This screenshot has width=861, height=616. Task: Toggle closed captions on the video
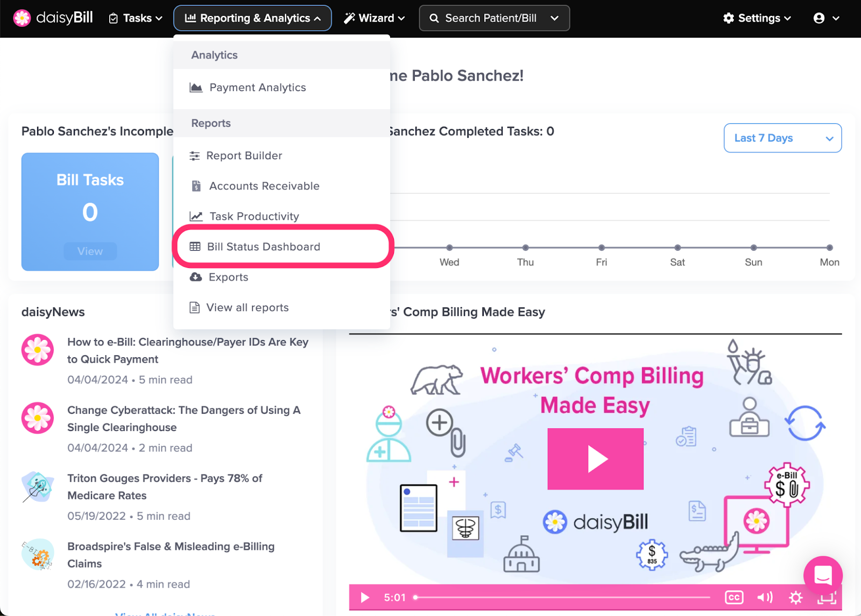733,597
